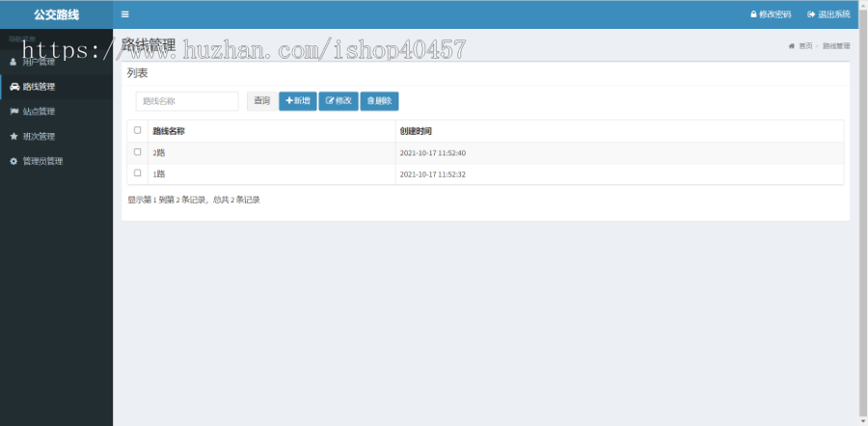This screenshot has height=426, width=868.
Task: Click the flag icon for 站点管理
Action: [x=14, y=111]
